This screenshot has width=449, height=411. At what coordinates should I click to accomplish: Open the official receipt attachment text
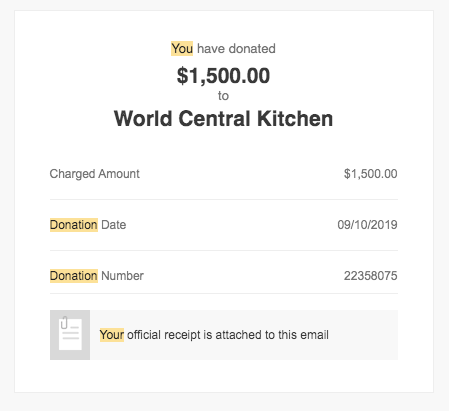pos(214,335)
